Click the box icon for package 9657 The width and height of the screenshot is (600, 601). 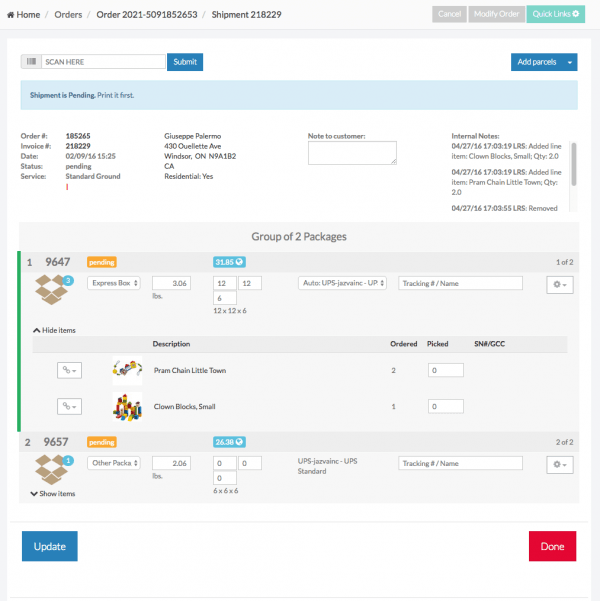[x=51, y=470]
